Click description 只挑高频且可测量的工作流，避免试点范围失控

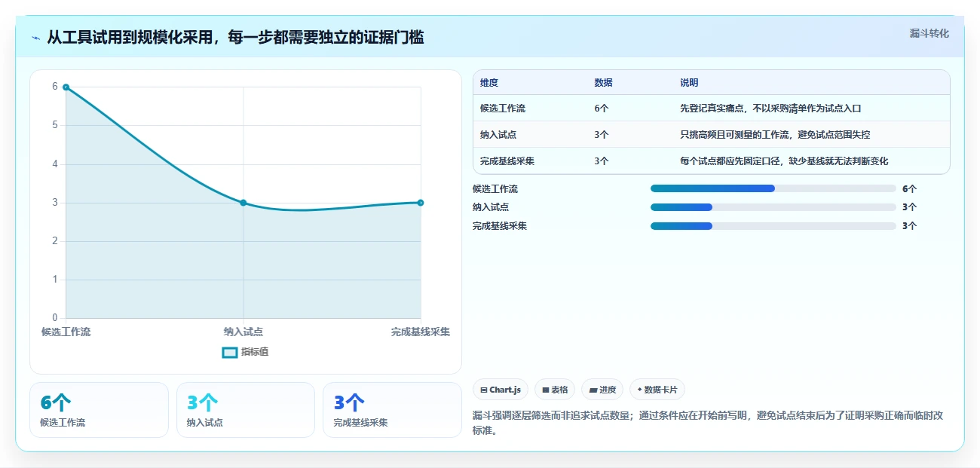775,135
